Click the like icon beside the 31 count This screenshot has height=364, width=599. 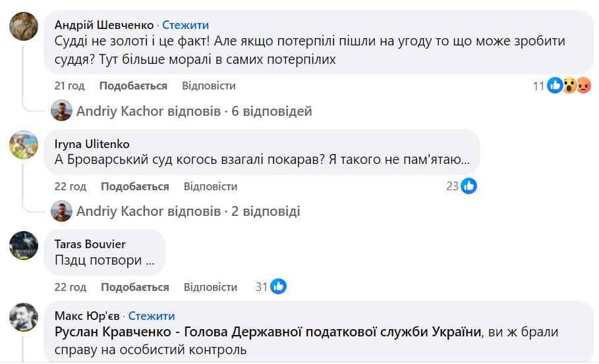[279, 287]
